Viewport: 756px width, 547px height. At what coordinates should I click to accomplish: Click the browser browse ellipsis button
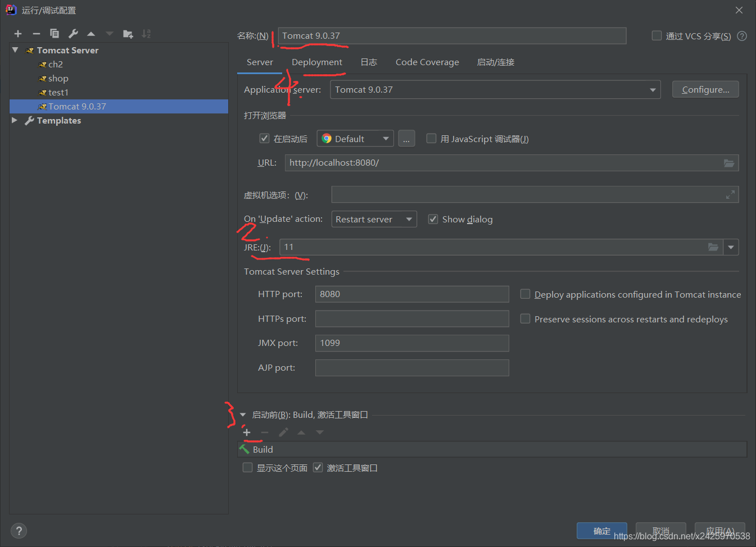(x=406, y=139)
